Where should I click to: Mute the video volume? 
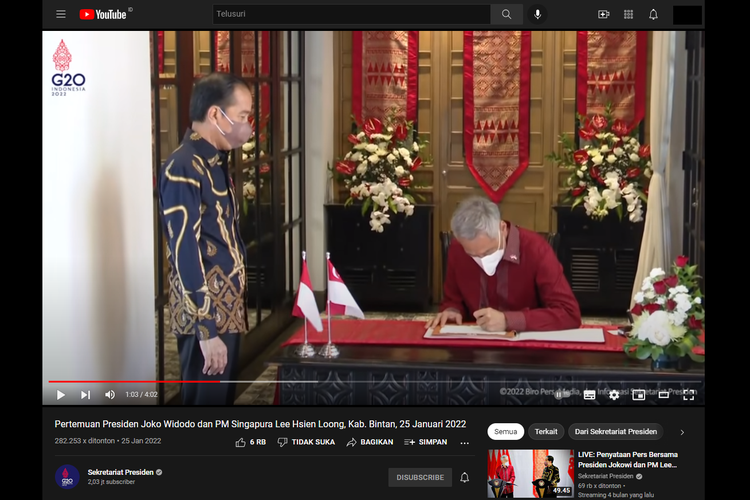coord(110,395)
